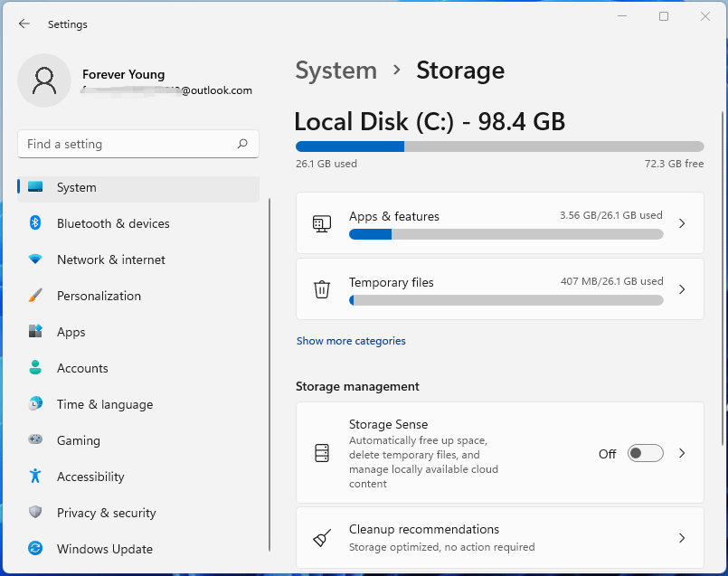
Task: Click the Local Disk usage bar
Action: pyautogui.click(x=499, y=146)
